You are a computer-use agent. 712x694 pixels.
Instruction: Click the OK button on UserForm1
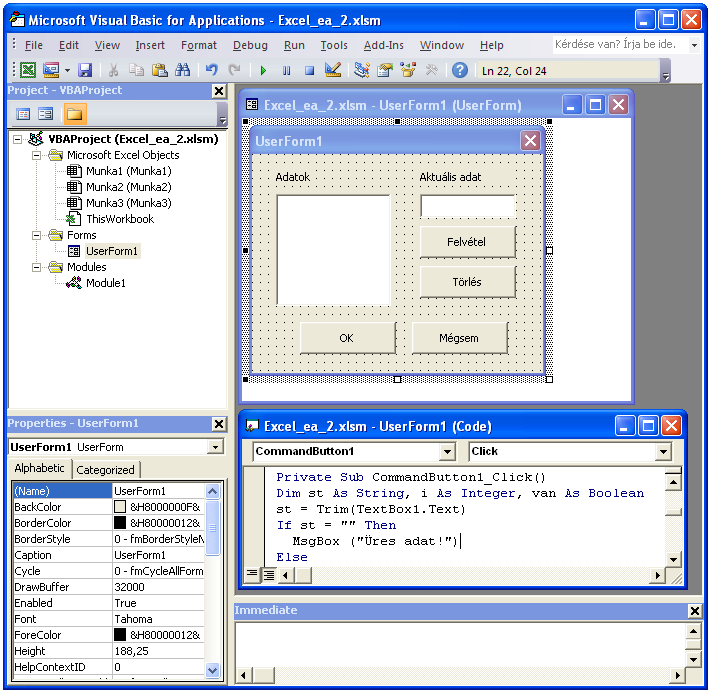click(x=347, y=338)
